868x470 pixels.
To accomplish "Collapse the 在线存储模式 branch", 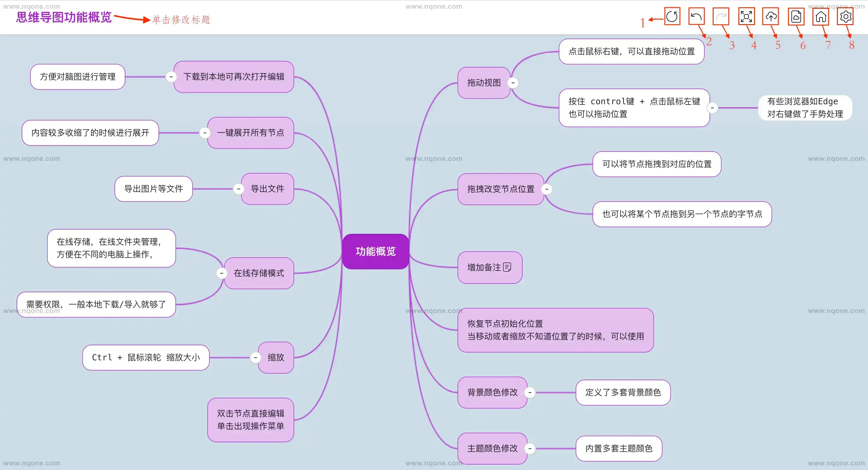I will [222, 273].
